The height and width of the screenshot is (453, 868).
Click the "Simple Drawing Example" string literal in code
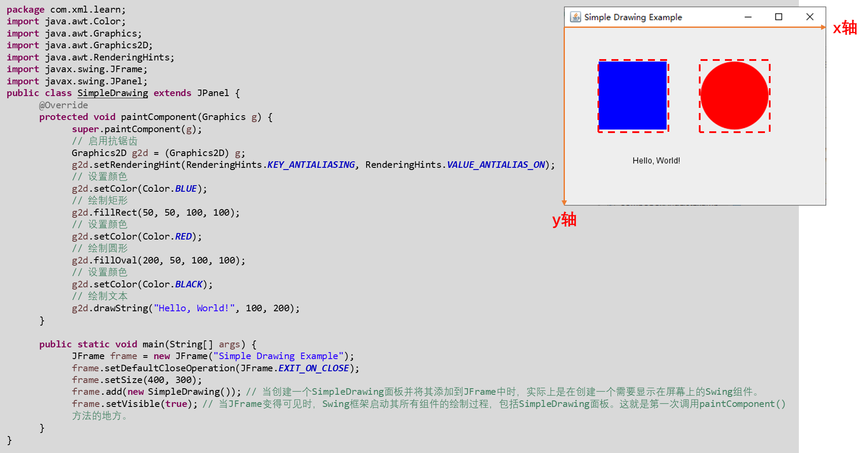(x=278, y=356)
